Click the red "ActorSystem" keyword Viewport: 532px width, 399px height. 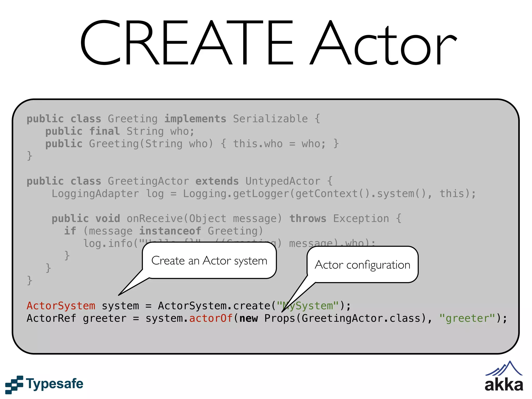(x=61, y=306)
